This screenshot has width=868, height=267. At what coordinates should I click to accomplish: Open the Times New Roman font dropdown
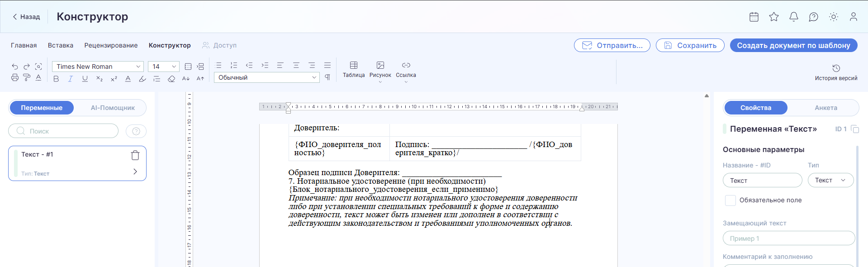click(x=98, y=67)
